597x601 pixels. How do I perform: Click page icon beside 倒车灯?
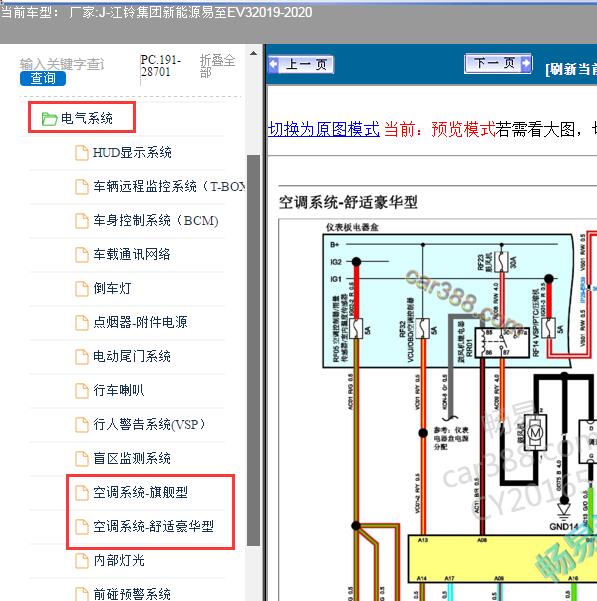[82, 289]
